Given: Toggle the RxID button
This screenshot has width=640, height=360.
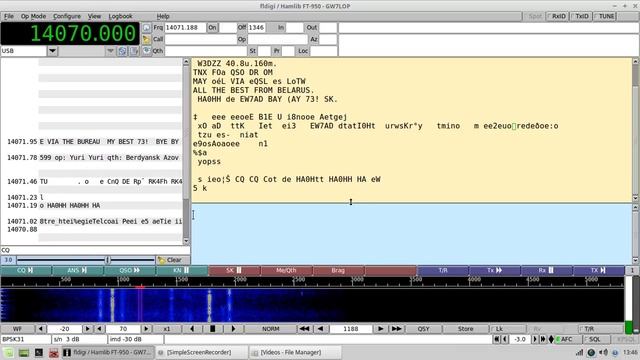Looking at the screenshot, I should (557, 16).
